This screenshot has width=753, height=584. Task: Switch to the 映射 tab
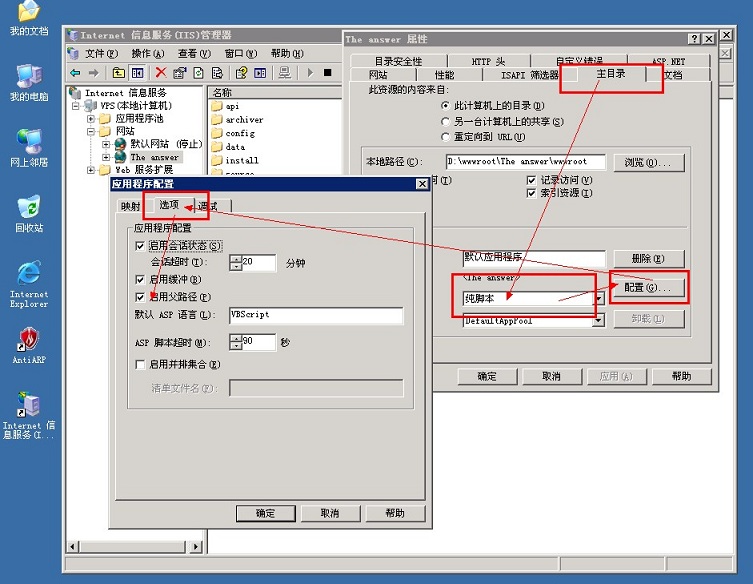point(131,207)
